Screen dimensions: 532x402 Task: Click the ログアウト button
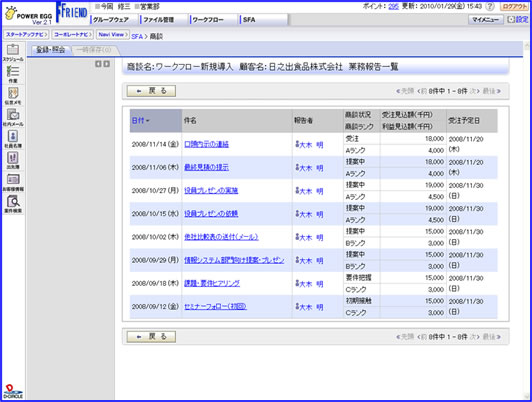(514, 6)
